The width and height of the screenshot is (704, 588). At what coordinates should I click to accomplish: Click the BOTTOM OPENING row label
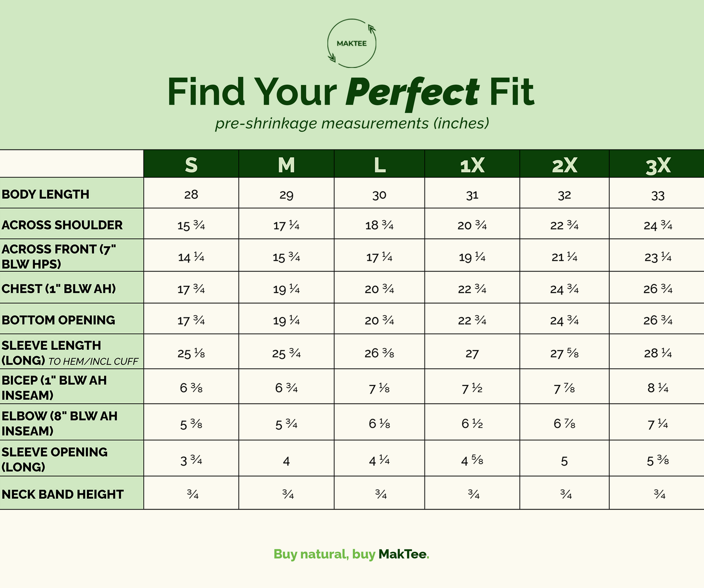pos(58,320)
